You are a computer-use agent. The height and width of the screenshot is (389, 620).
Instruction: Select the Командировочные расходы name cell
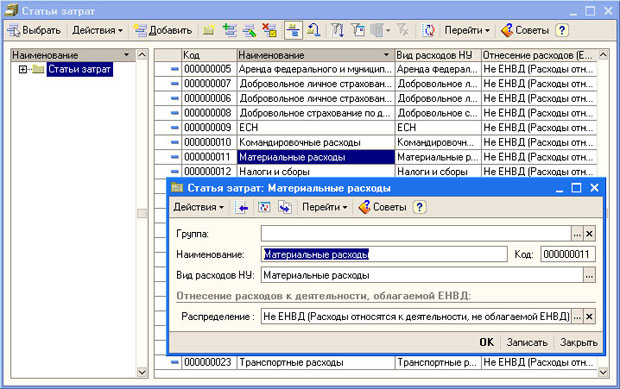(316, 142)
